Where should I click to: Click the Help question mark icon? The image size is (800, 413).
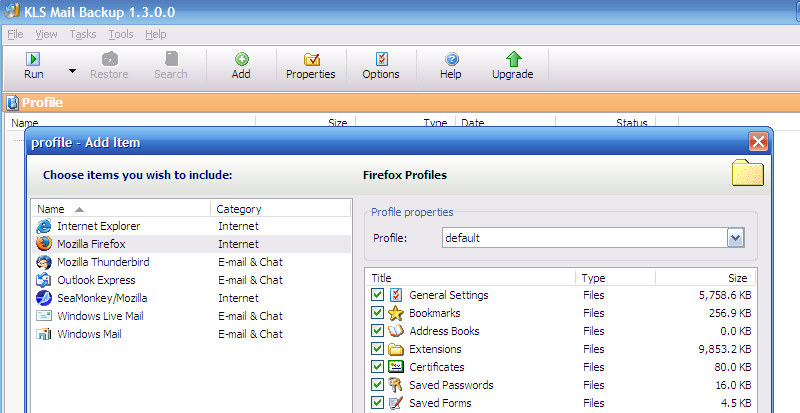451,59
